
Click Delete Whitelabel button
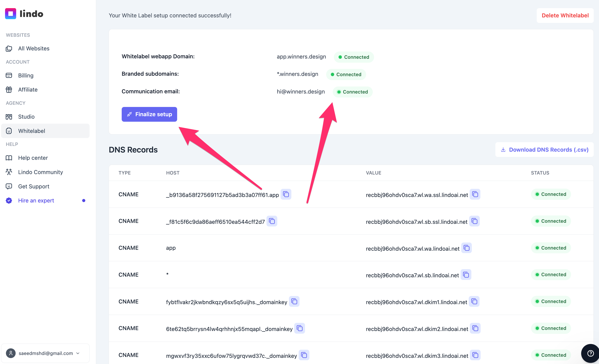(x=565, y=16)
